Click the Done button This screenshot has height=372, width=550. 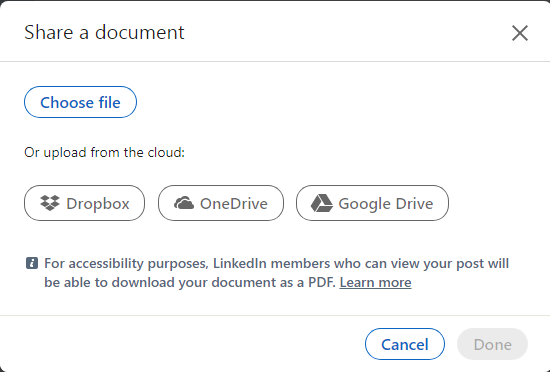click(x=492, y=344)
